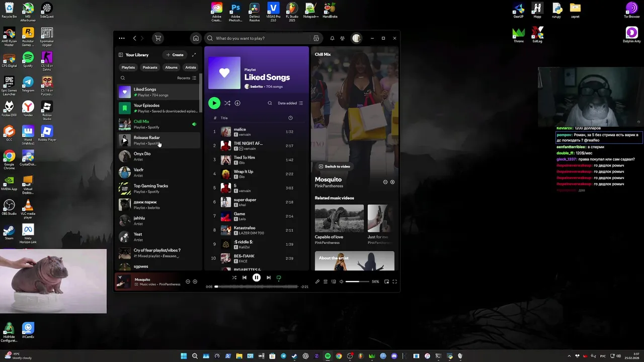Image resolution: width=644 pixels, height=362 pixels.
Task: Go back using Spotify's back arrow
Action: click(134, 38)
